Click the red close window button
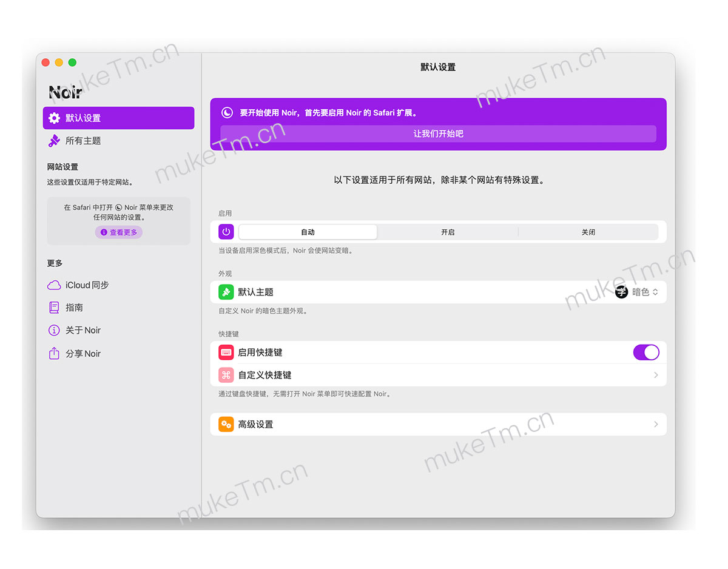728x569 pixels. pos(45,62)
